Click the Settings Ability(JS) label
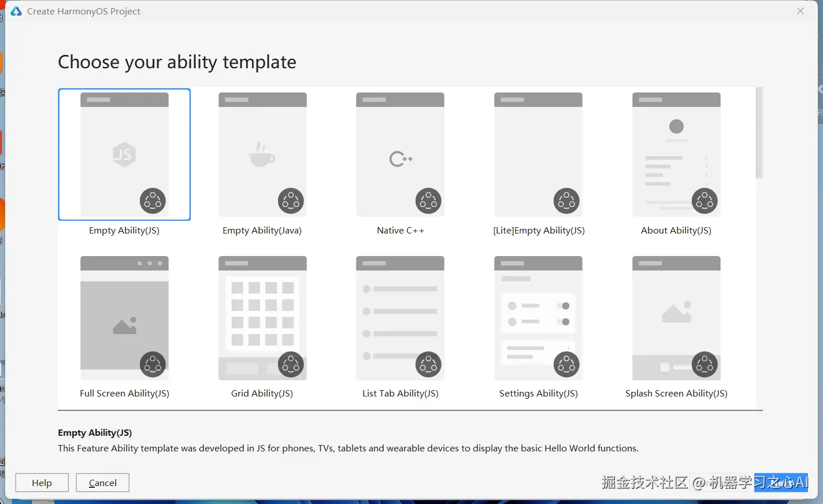The width and height of the screenshot is (823, 504). [x=539, y=393]
